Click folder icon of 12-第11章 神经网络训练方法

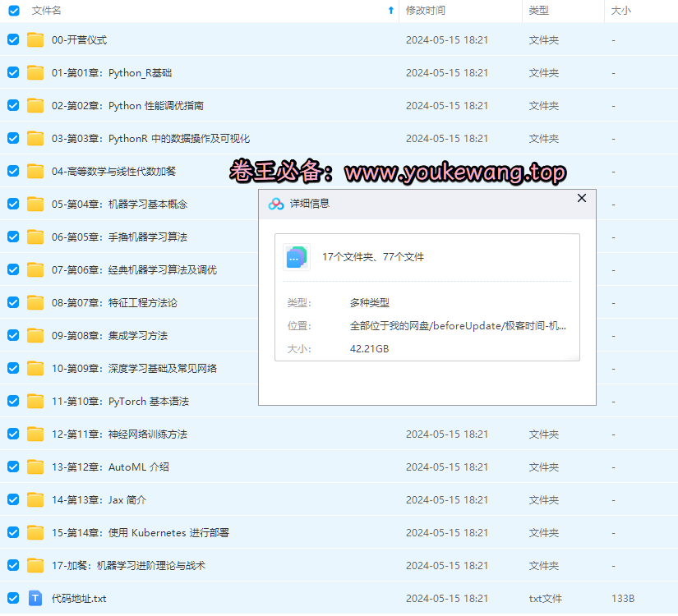coord(35,434)
